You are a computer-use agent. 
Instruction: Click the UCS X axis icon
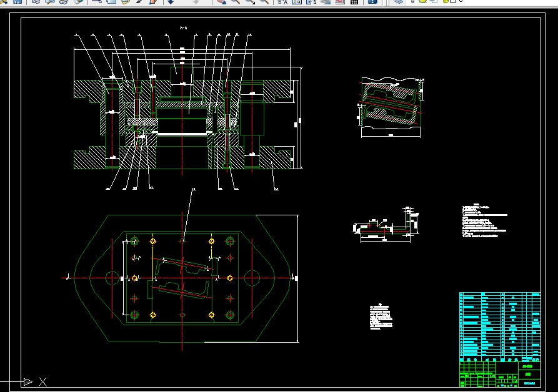(x=43, y=382)
